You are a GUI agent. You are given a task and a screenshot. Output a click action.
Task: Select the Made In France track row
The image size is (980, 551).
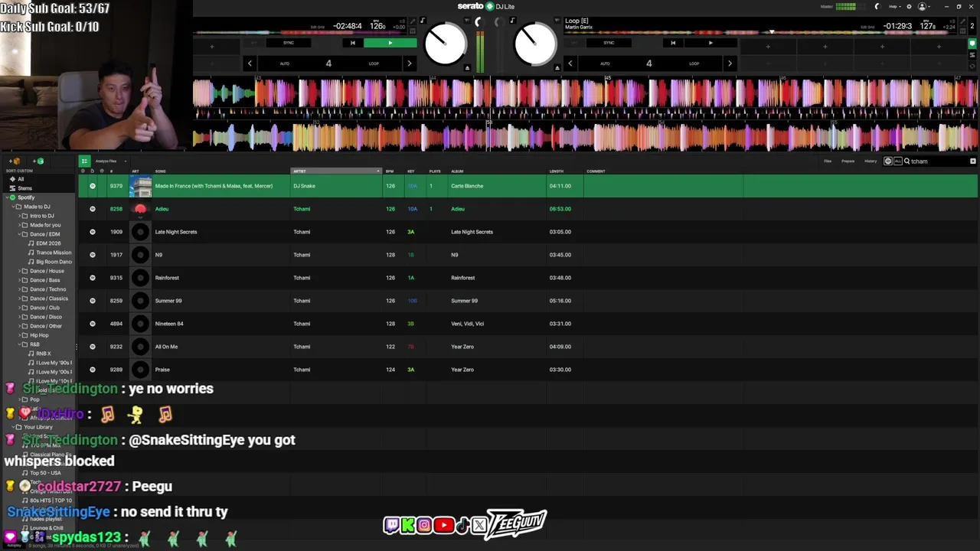528,186
